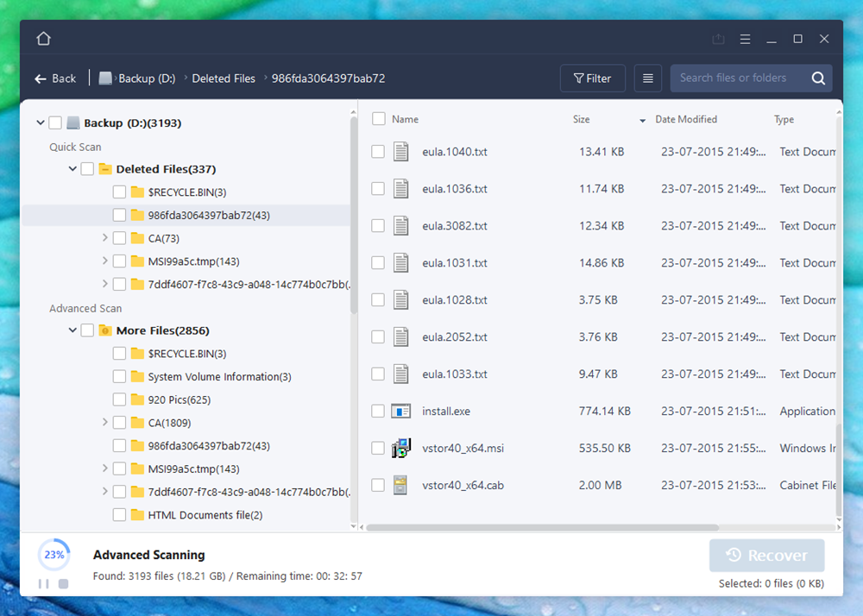This screenshot has height=616, width=863.
Task: Click the magnifier search icon
Action: 818,79
